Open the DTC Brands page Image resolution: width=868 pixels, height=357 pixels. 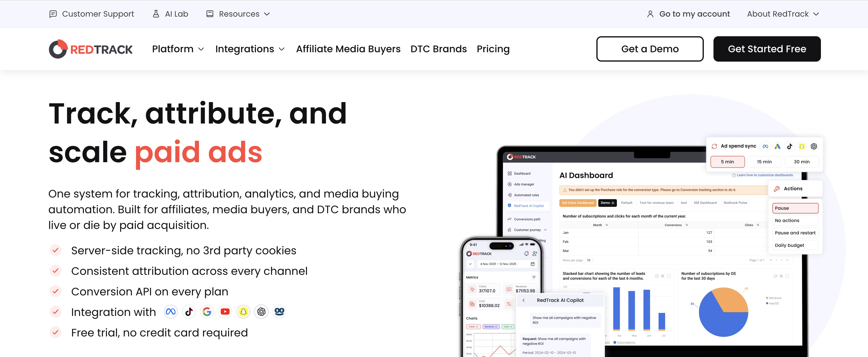[439, 49]
